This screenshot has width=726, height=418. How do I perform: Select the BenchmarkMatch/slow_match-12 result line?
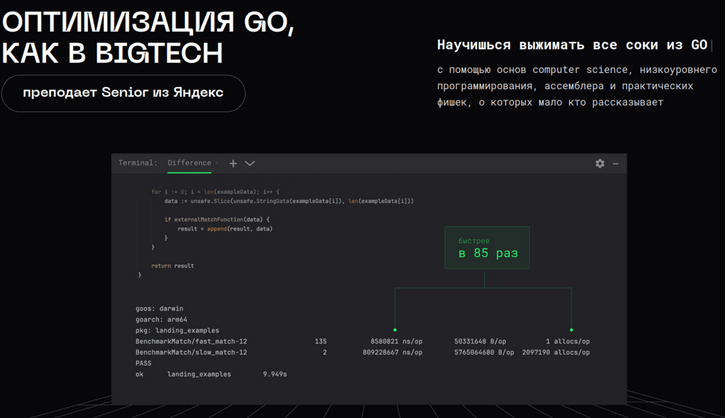click(x=191, y=352)
